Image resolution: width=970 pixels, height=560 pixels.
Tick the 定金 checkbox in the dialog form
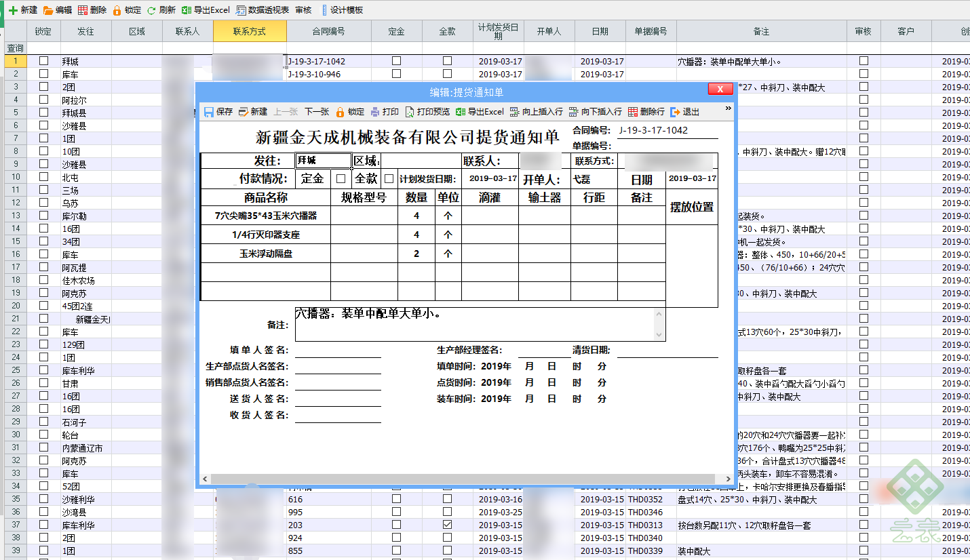(341, 179)
